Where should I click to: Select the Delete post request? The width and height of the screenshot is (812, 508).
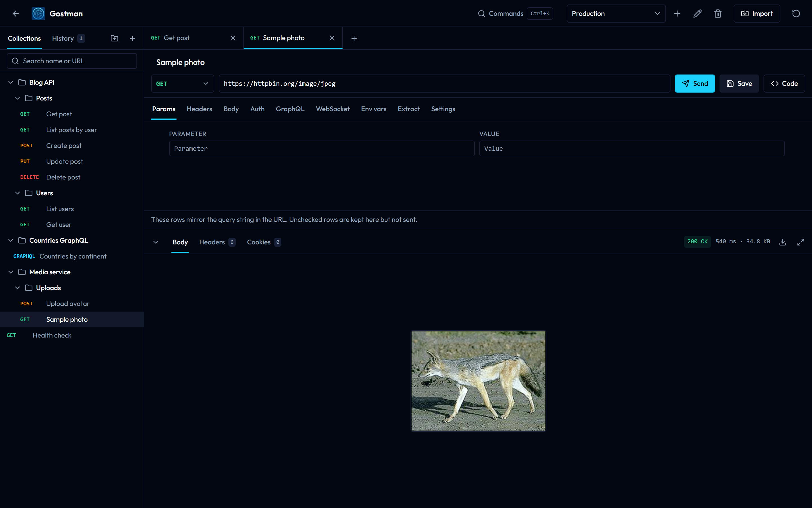point(72,177)
